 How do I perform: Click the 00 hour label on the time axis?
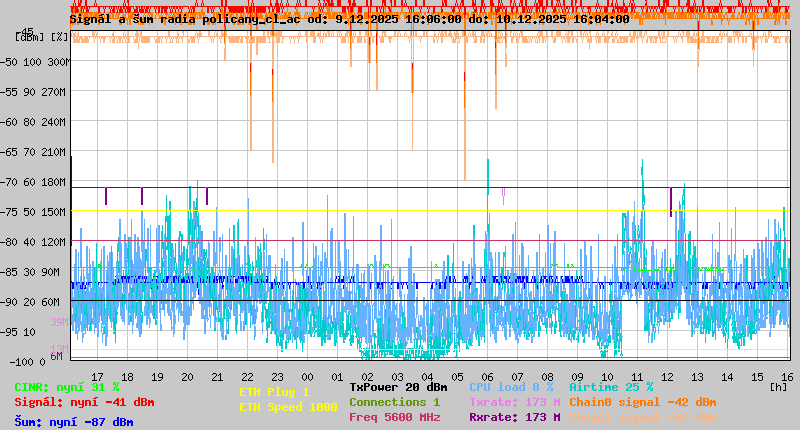tap(307, 377)
